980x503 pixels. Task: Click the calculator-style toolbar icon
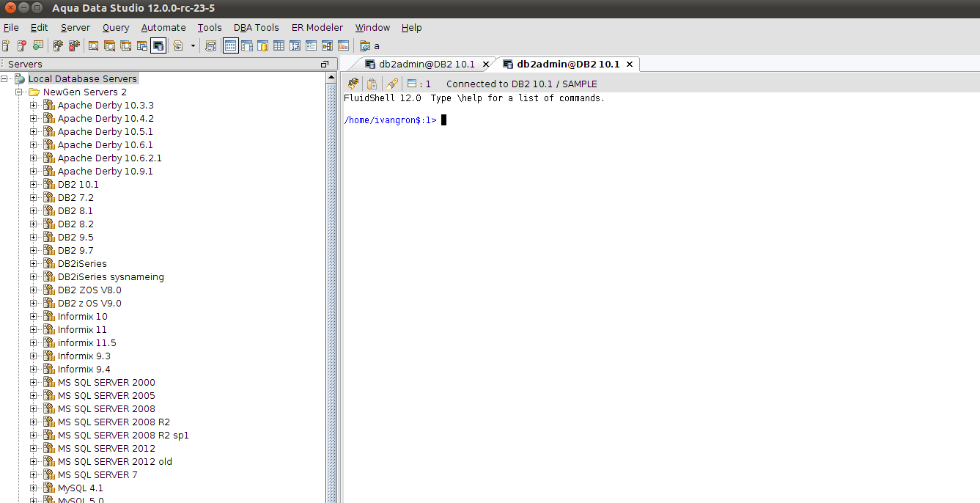click(x=211, y=45)
